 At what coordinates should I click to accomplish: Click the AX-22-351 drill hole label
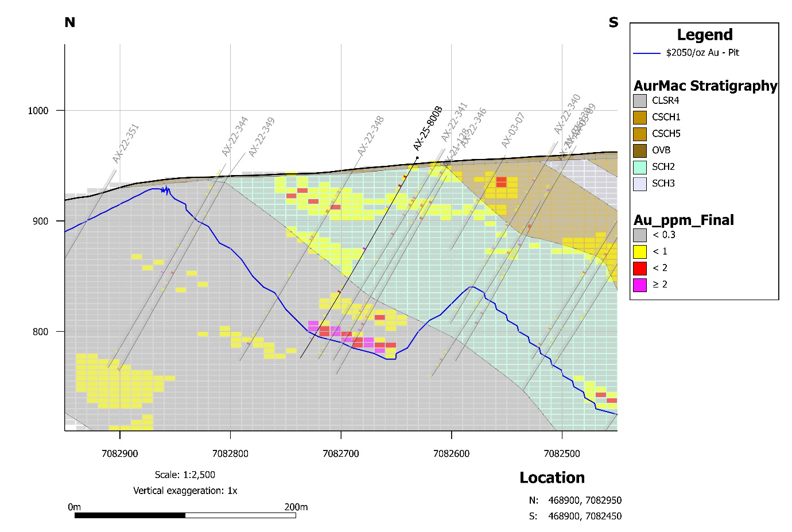(x=126, y=143)
